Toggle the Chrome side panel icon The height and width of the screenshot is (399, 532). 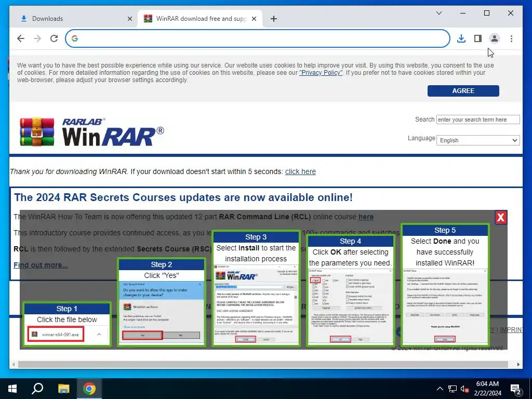click(478, 38)
